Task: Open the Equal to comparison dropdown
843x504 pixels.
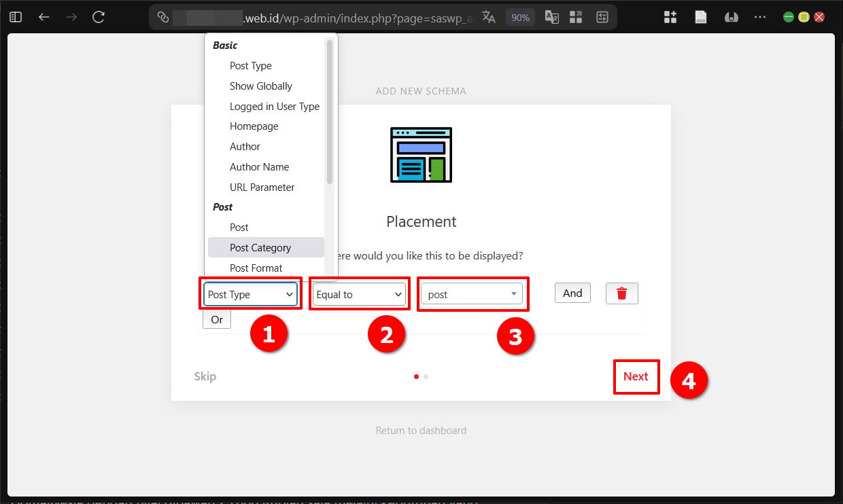Action: point(359,293)
